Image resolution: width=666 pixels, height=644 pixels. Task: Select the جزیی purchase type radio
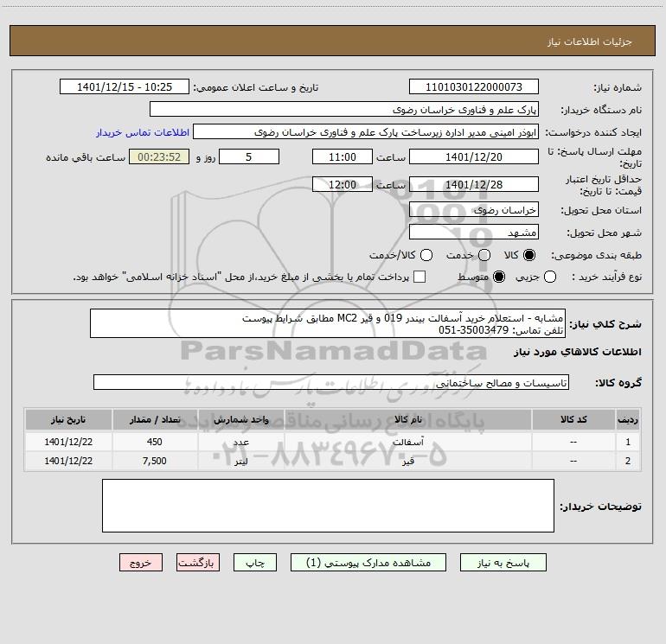[x=550, y=277]
